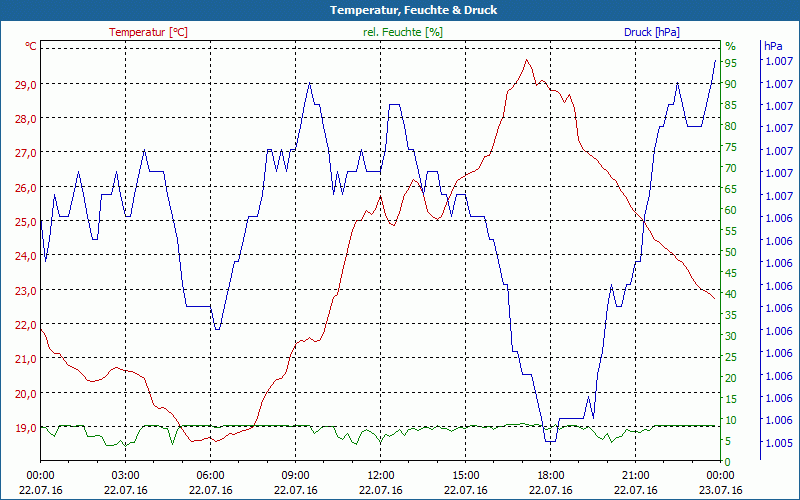
Task: Click the 23,0 temperature axis value
Action: (26, 291)
